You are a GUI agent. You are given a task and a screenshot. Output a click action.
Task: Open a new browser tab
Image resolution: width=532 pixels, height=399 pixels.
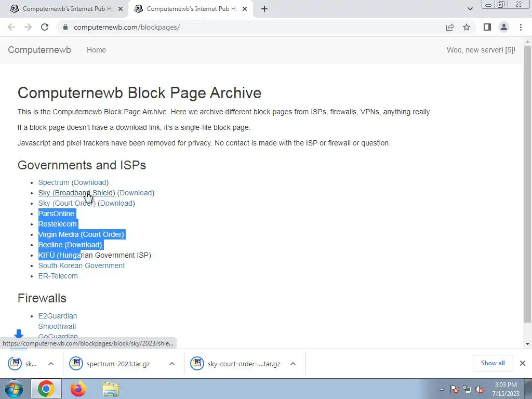264,9
